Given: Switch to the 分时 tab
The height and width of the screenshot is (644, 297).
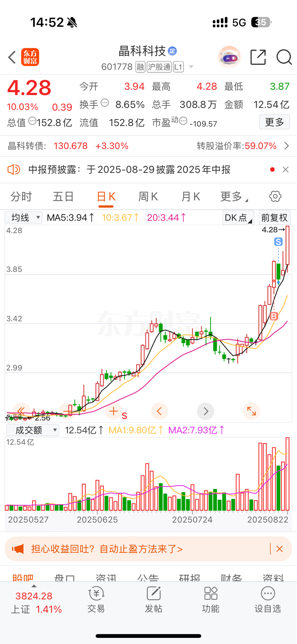Looking at the screenshot, I should click(21, 196).
